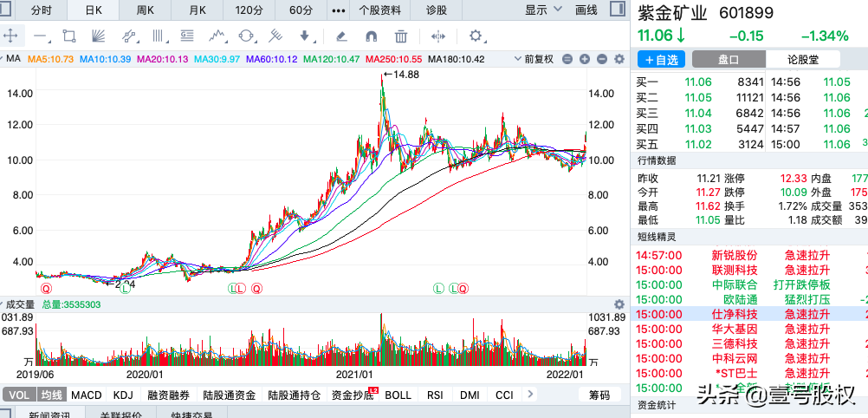The image size is (868, 418).
Task: Switch to the 120分 chart tab
Action: 249,10
